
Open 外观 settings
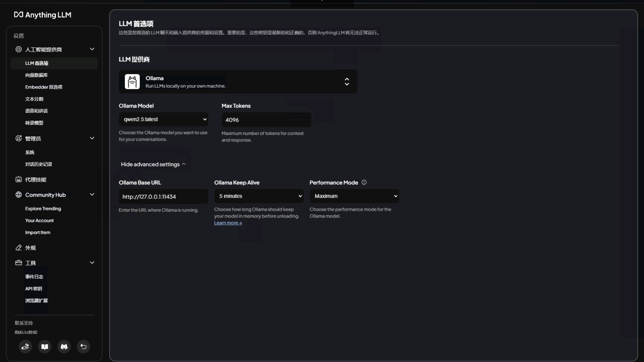pos(30,248)
